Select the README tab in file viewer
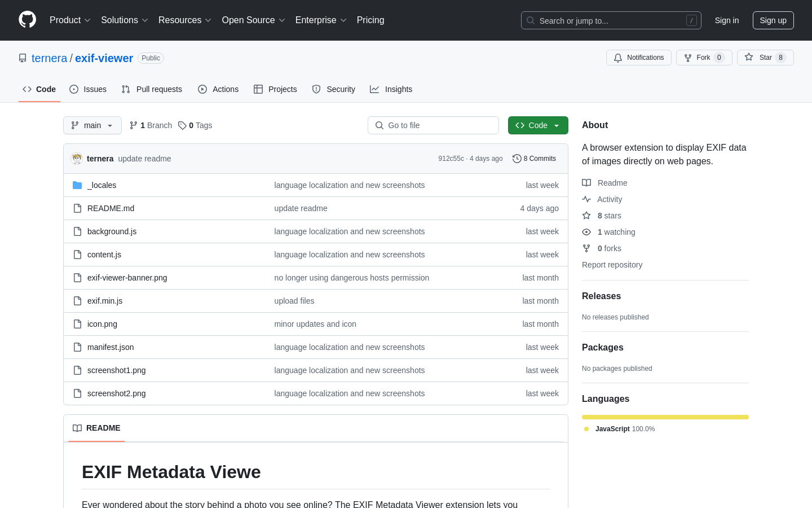 pos(96,428)
